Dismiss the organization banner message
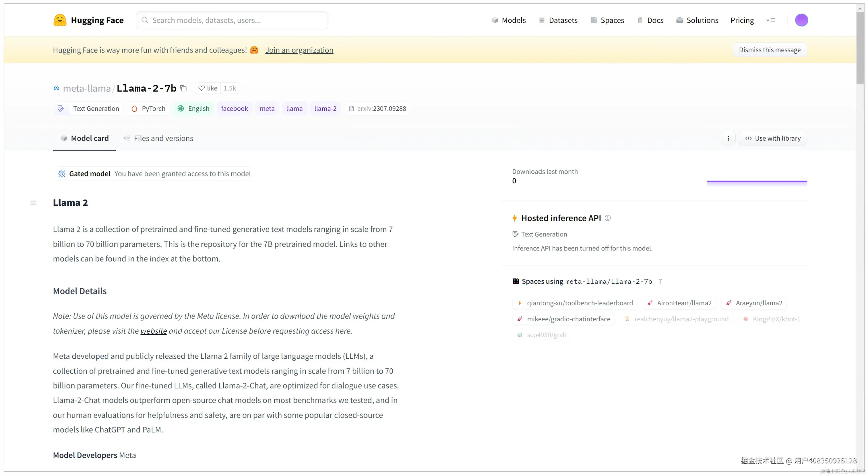This screenshot has width=868, height=476. click(x=769, y=50)
